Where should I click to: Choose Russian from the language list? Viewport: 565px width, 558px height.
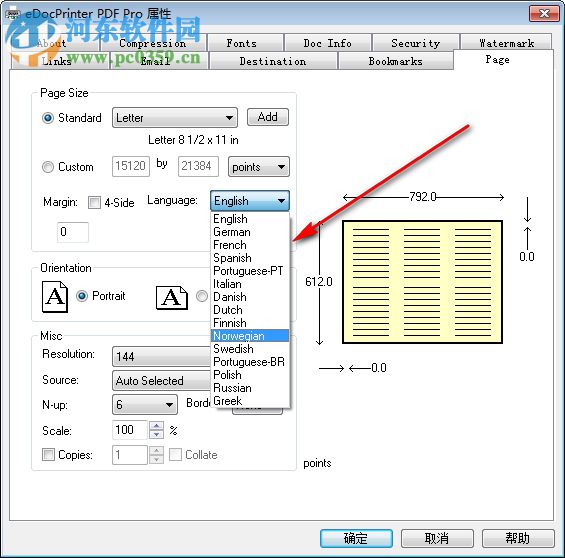250,388
